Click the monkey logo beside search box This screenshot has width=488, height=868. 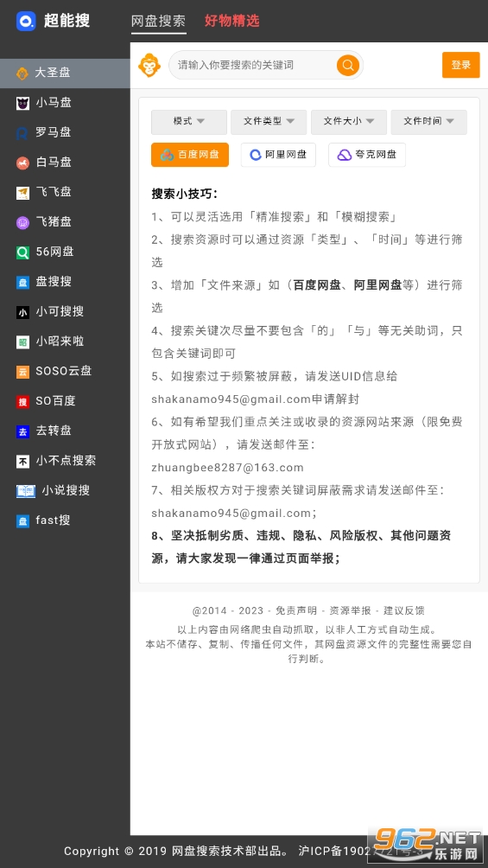coord(149,66)
